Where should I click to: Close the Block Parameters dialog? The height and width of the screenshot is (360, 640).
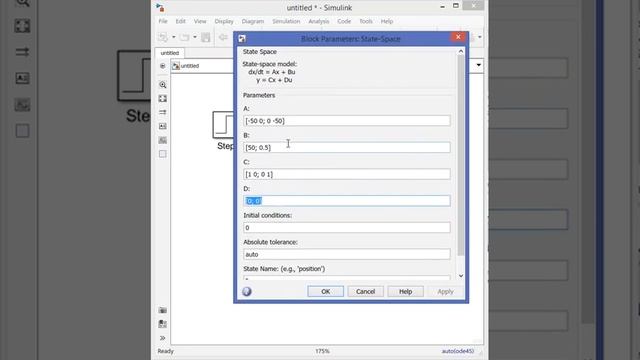(x=458, y=37)
